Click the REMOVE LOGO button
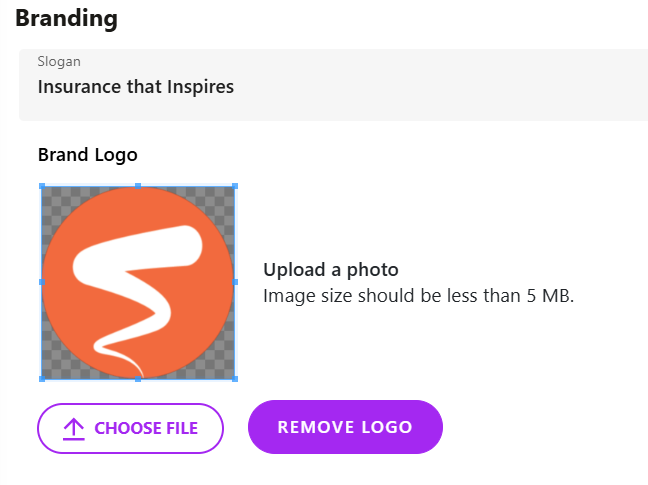 (345, 427)
